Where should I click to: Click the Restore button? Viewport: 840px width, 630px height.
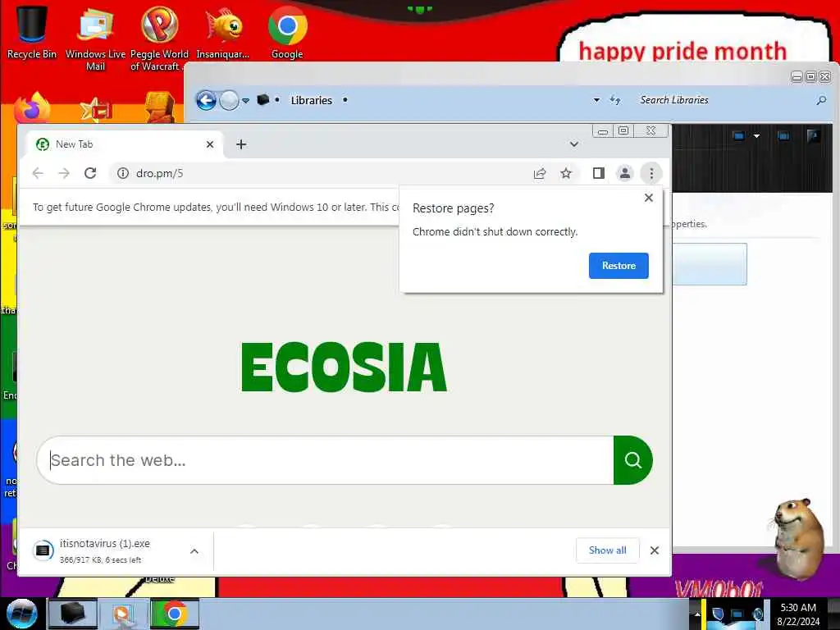coord(619,266)
